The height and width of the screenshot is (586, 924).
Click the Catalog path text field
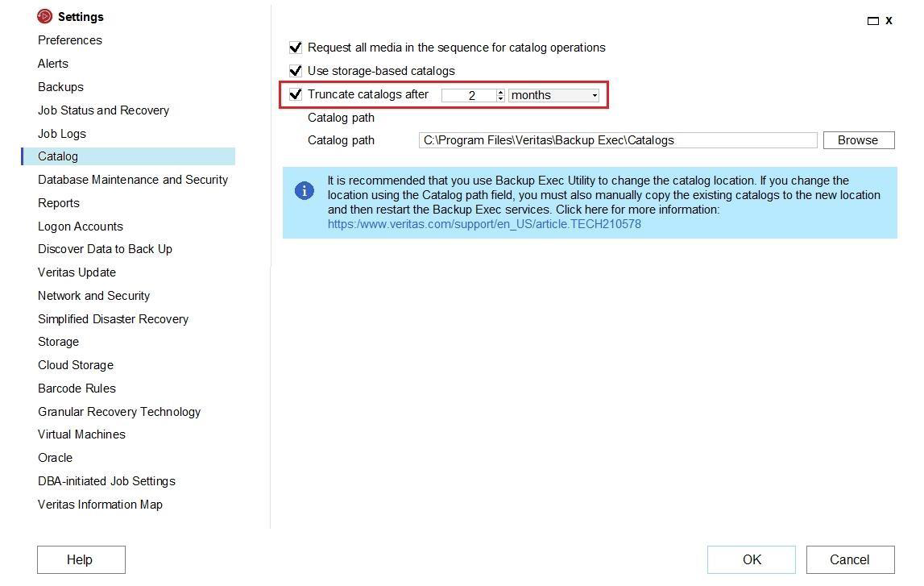click(x=617, y=140)
